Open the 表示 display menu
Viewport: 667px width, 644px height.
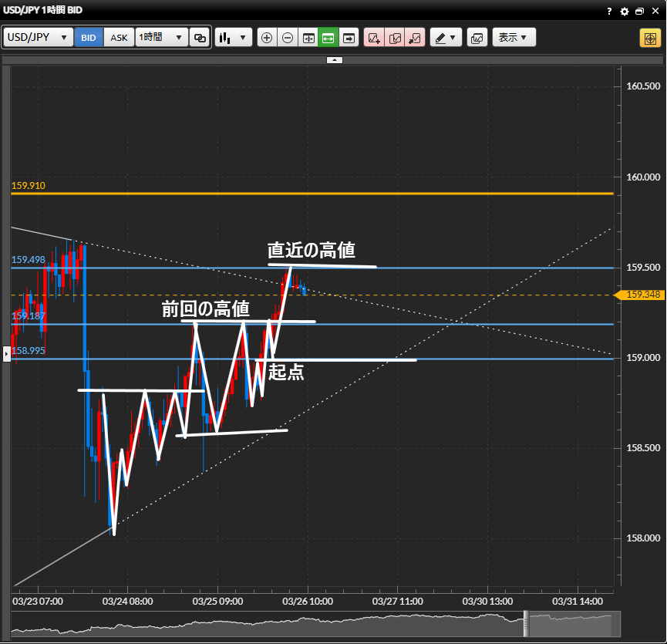(x=514, y=38)
